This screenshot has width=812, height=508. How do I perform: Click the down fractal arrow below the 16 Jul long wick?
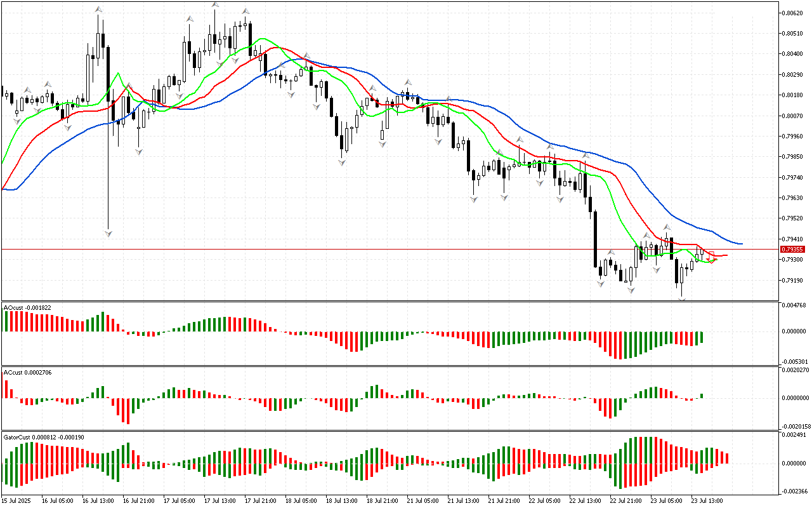108,234
